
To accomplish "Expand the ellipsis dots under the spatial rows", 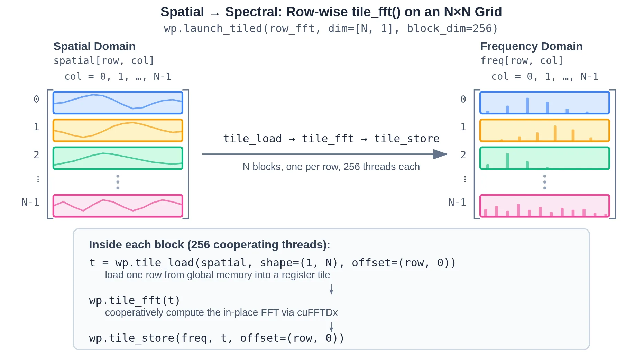I will (118, 182).
